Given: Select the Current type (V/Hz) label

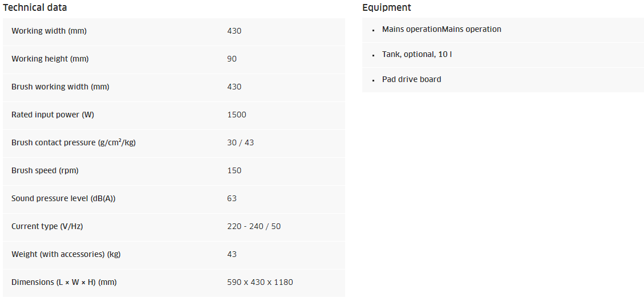Looking at the screenshot, I should point(47,226).
